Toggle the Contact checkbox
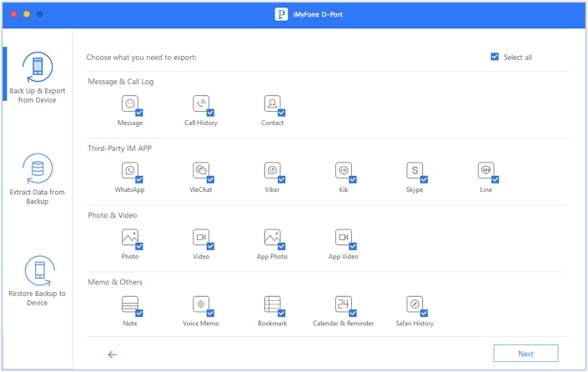 pyautogui.click(x=282, y=113)
